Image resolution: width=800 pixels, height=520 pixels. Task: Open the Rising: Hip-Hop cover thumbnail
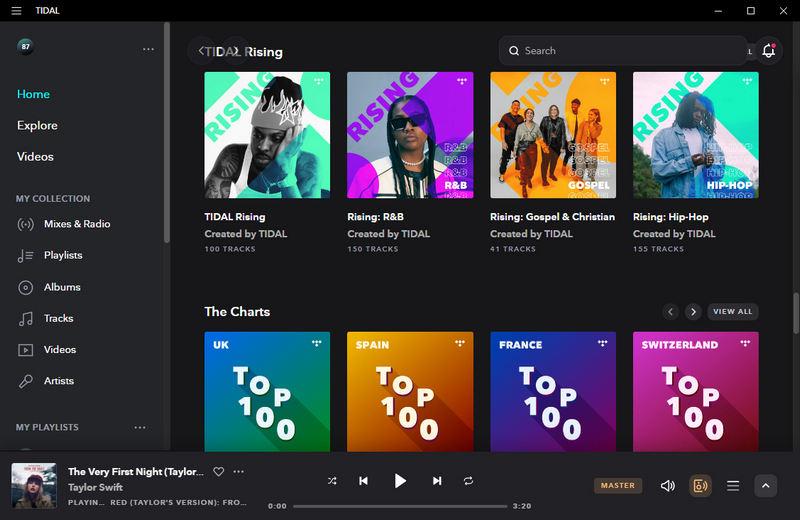click(696, 135)
